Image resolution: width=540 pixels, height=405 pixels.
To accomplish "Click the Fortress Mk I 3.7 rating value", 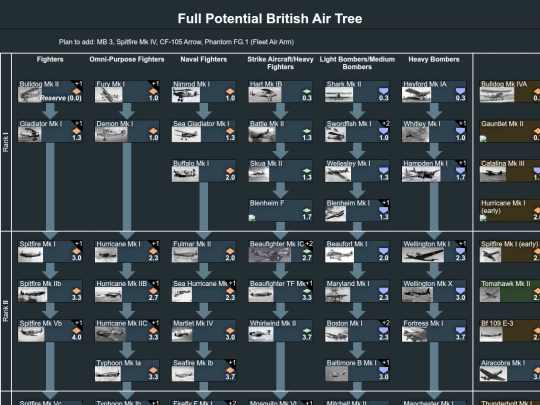I will (460, 337).
